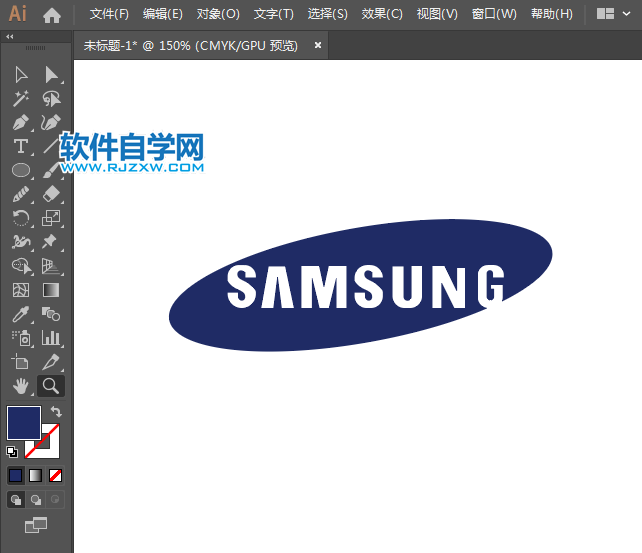642x553 pixels.
Task: Select the Pen tool
Action: coord(20,122)
